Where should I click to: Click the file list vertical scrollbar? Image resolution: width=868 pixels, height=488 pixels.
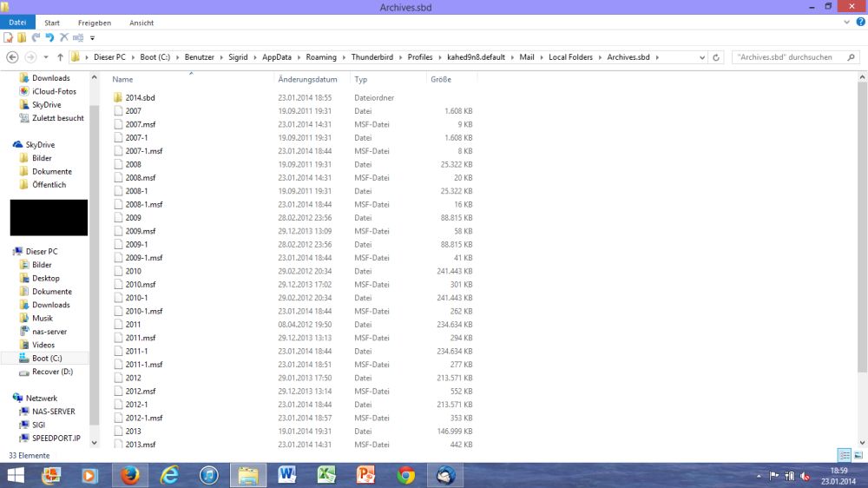862,228
